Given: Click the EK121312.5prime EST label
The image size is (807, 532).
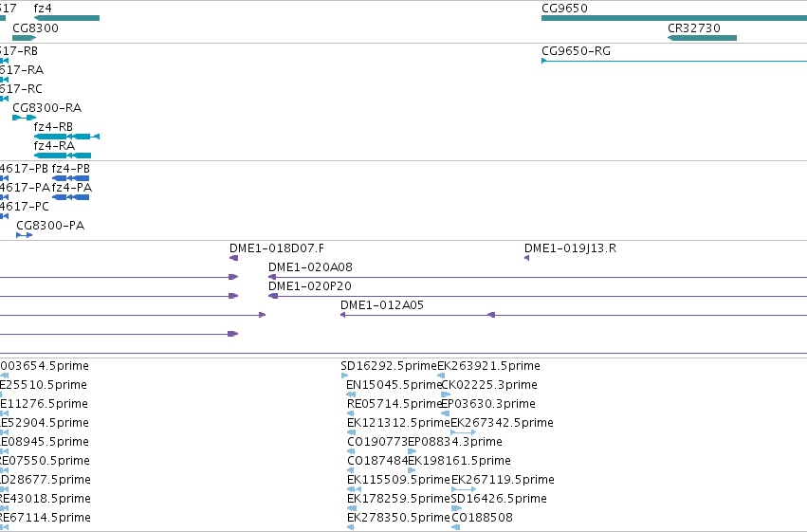Looking at the screenshot, I should (x=399, y=423).
